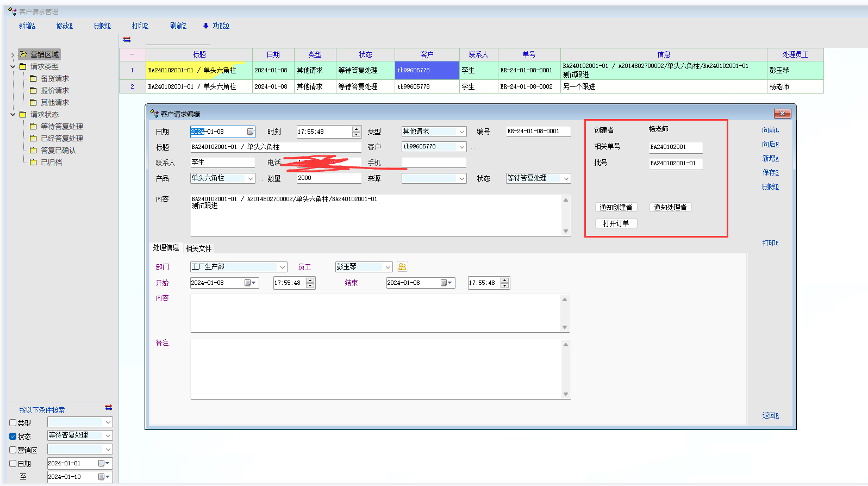Switch to the 相关文件 tab
This screenshot has height=486, width=868.
click(x=198, y=248)
